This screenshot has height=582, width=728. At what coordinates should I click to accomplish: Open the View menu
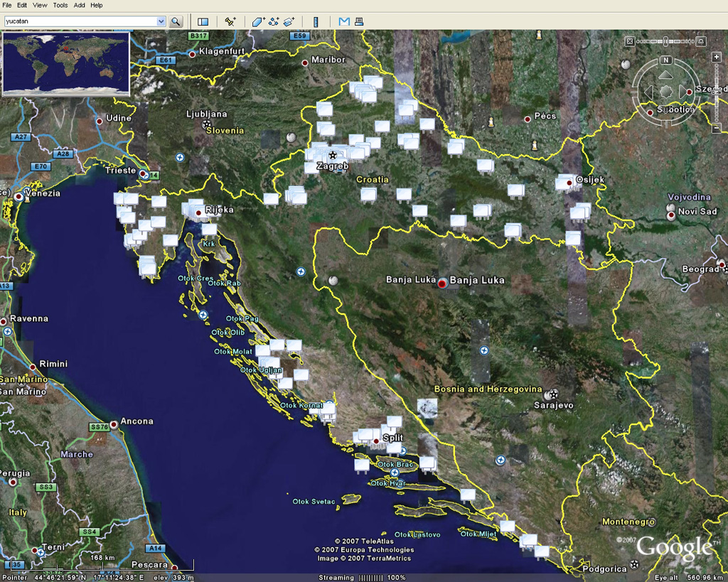point(41,5)
